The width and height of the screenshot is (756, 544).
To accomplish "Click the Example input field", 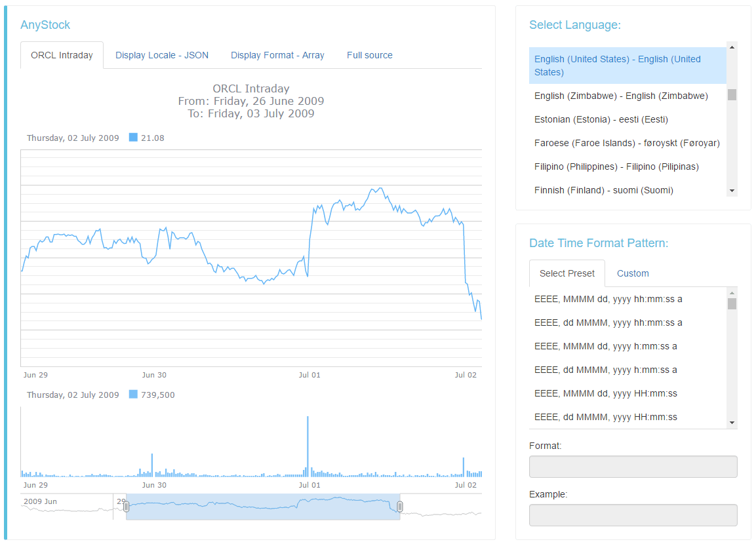I will point(632,515).
